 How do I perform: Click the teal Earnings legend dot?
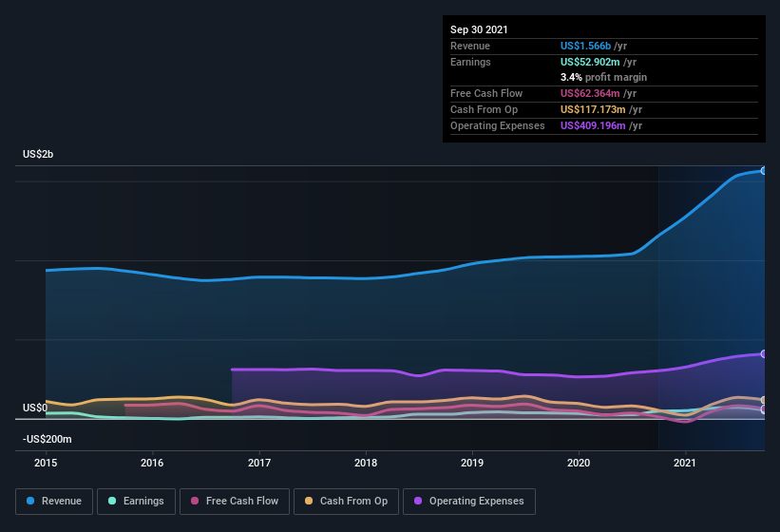pyautogui.click(x=112, y=501)
